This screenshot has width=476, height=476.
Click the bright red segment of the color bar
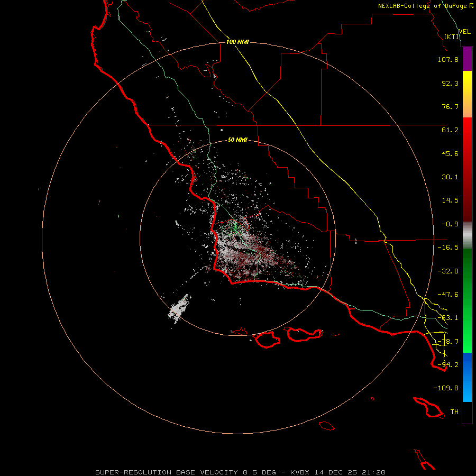[467, 127]
